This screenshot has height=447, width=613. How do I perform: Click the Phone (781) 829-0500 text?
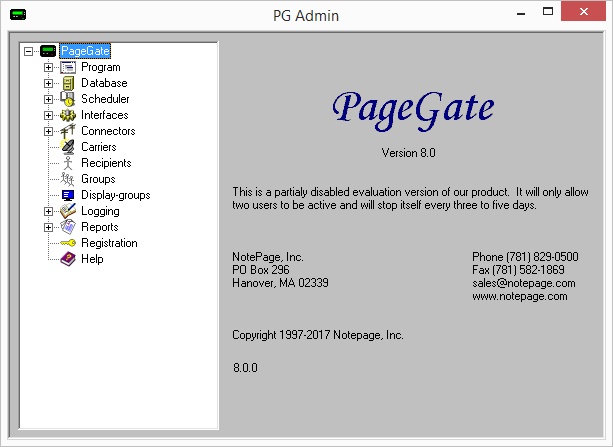pyautogui.click(x=525, y=257)
